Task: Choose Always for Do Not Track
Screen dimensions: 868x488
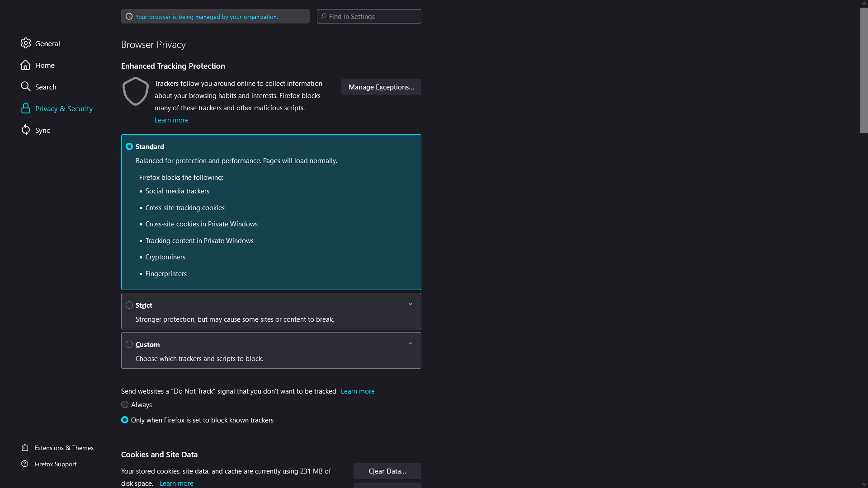Action: [125, 404]
